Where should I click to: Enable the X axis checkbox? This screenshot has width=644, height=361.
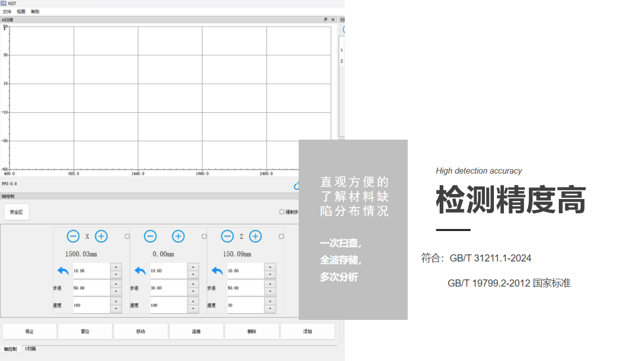pos(127,237)
